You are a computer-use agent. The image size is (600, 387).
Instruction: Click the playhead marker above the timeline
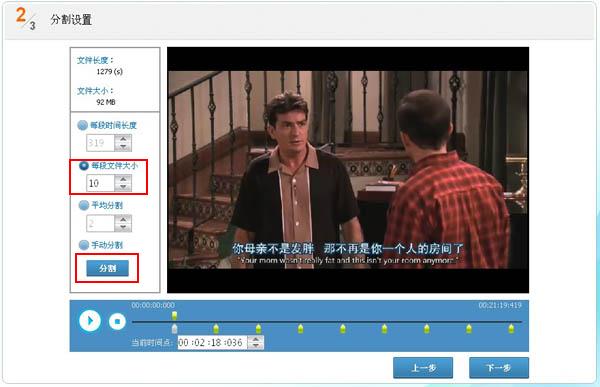174,315
